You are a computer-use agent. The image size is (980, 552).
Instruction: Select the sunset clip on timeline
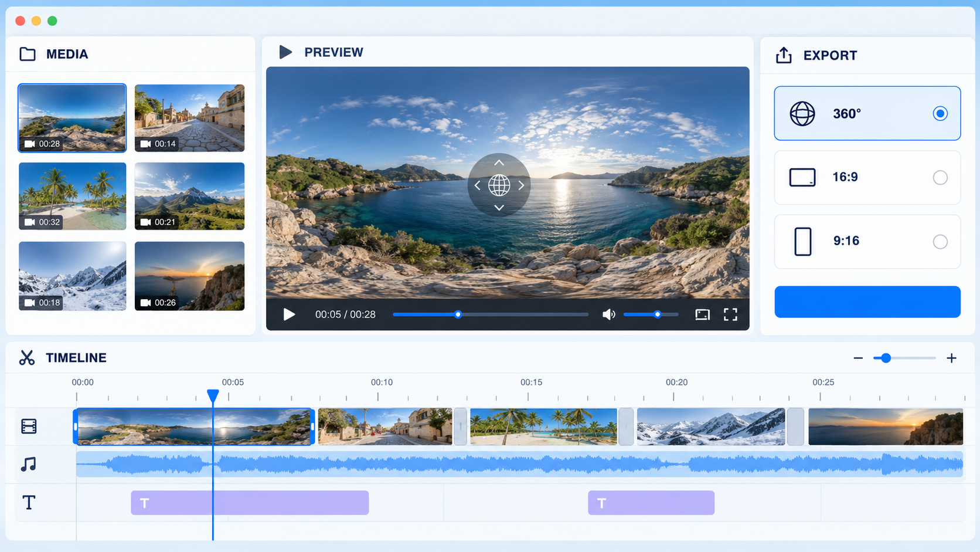tap(886, 426)
